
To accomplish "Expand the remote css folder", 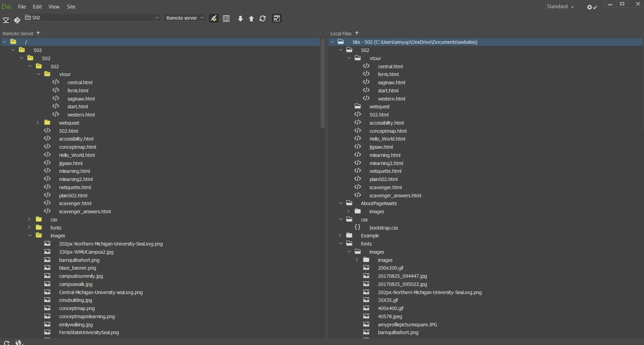I will point(29,220).
